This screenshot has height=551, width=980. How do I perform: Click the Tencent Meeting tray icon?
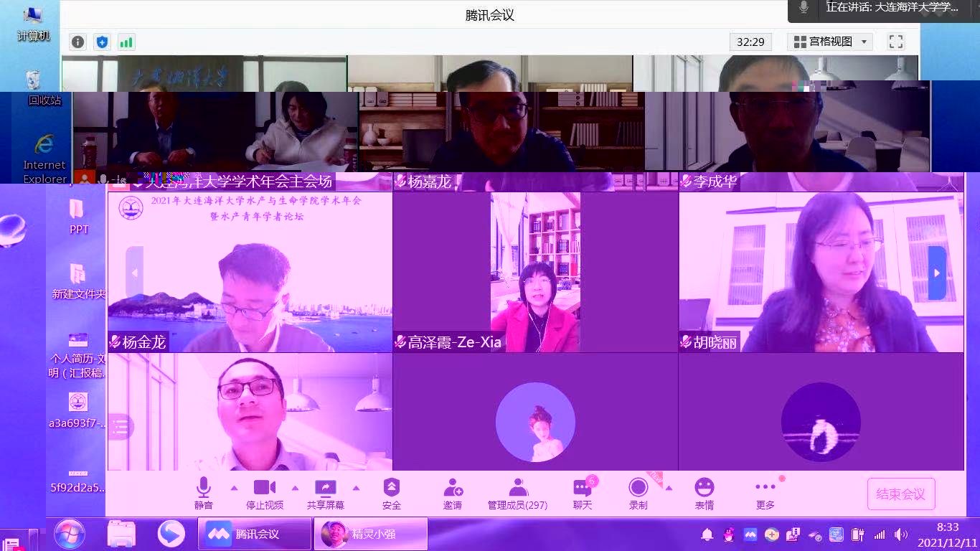tap(750, 534)
